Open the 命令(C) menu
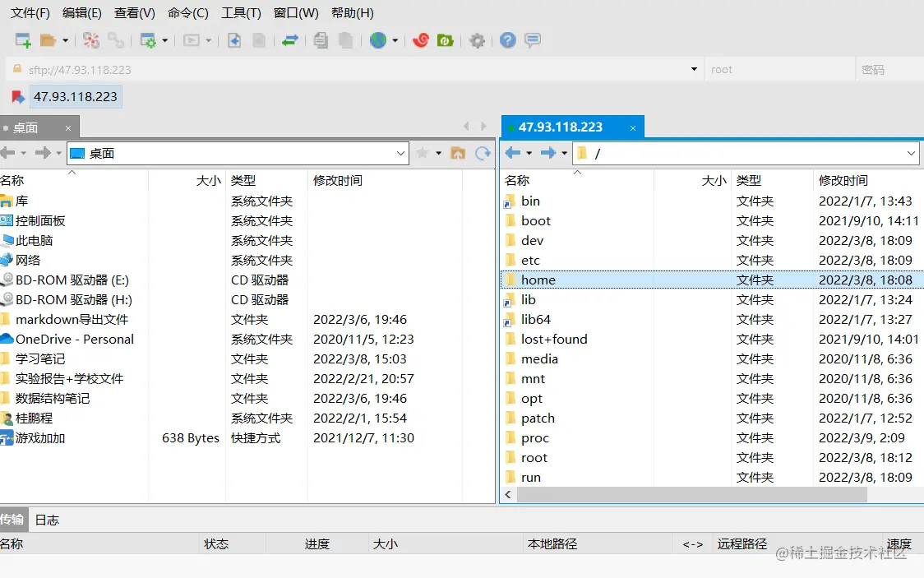 click(188, 13)
